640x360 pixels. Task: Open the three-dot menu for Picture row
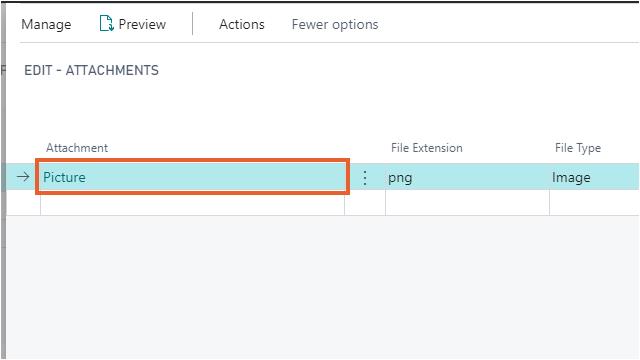pos(365,178)
